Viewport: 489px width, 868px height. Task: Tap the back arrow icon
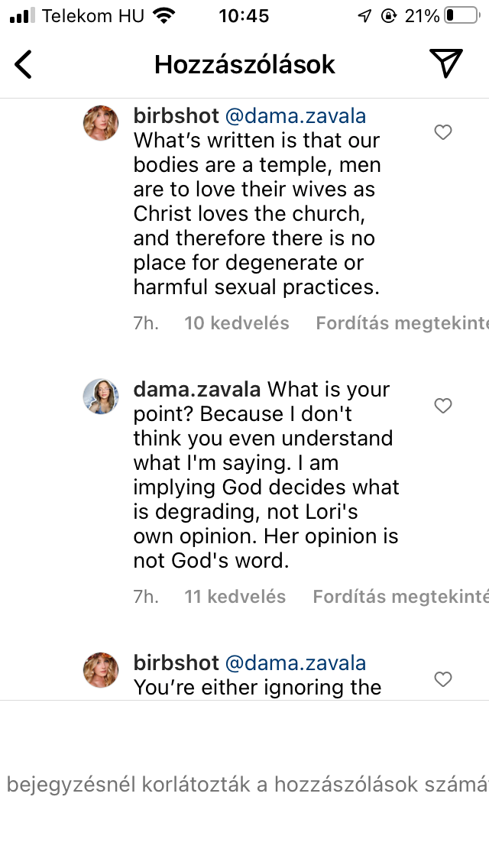24,65
